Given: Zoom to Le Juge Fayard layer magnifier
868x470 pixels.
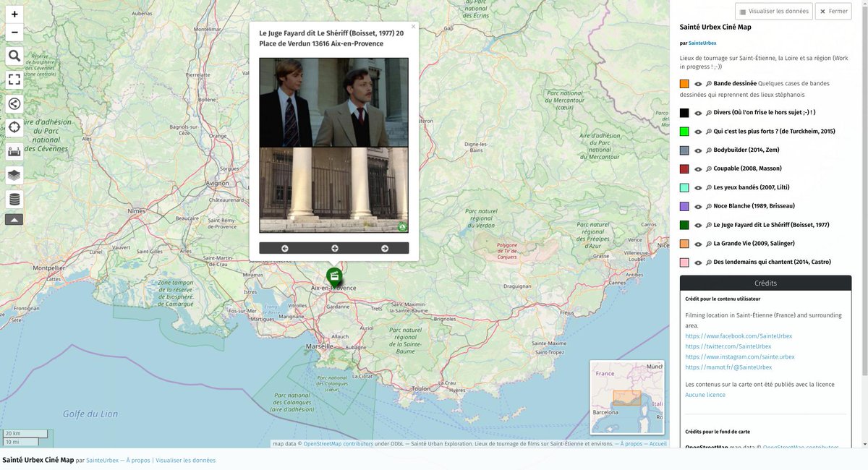Looking at the screenshot, I should (x=709, y=226).
